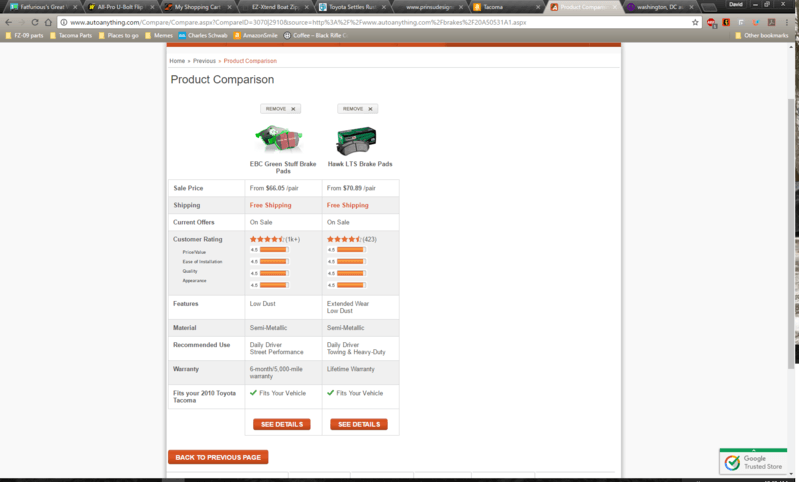This screenshot has height=482, width=799.
Task: Switch to the washington, DC tab
Action: pyautogui.click(x=660, y=7)
